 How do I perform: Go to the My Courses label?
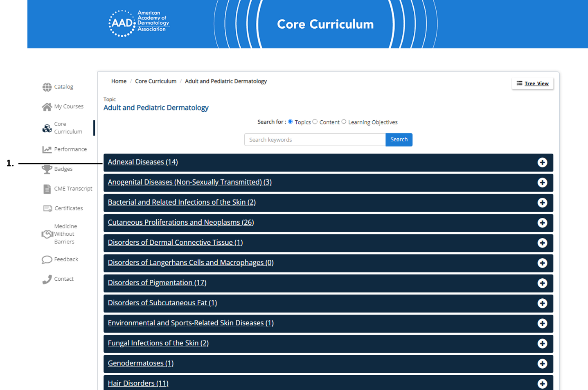(69, 106)
